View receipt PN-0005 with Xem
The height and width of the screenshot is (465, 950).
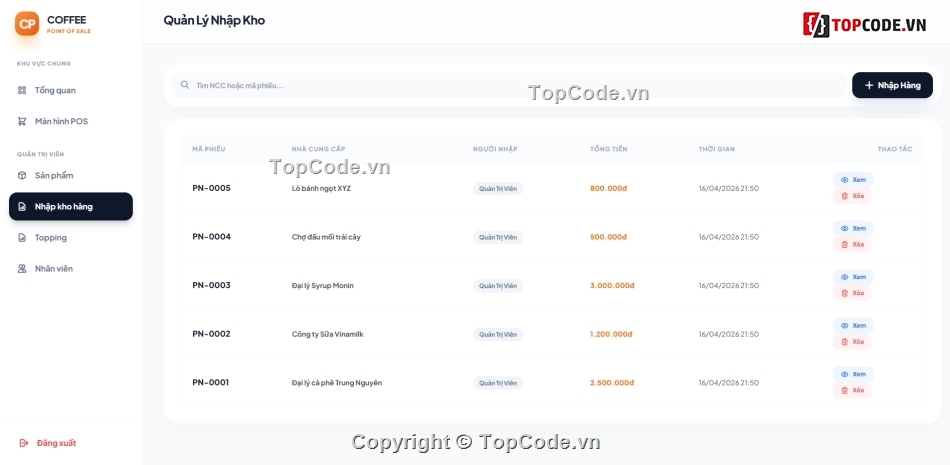click(853, 180)
